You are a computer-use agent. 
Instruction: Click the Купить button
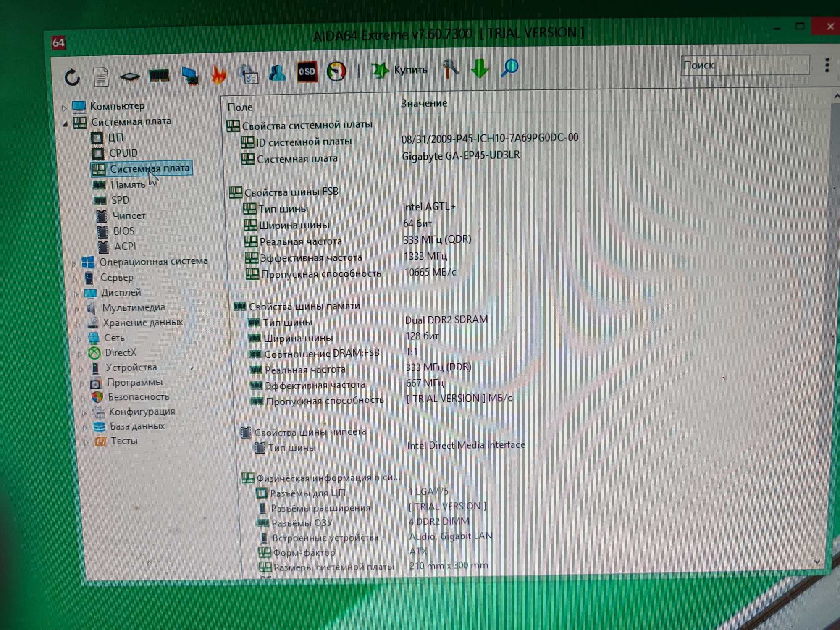tap(399, 70)
